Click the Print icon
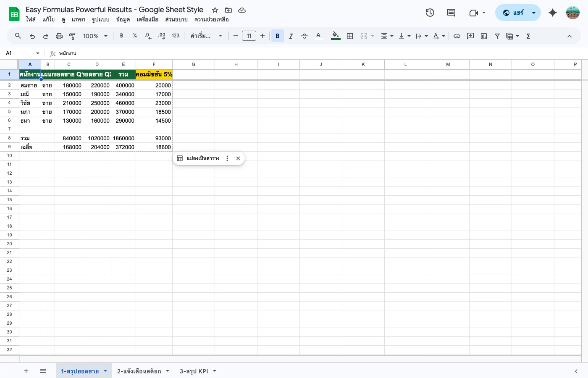Image resolution: width=588 pixels, height=378 pixels. (59, 36)
